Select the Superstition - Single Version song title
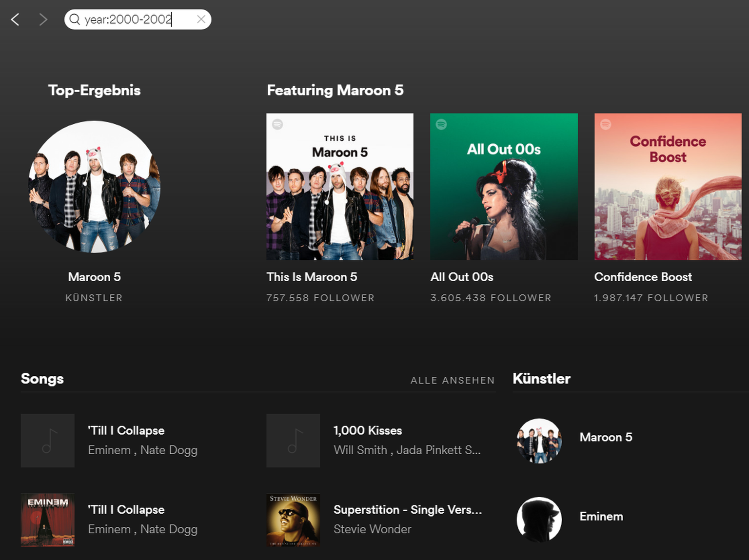Viewport: 749px width, 560px height. [407, 510]
